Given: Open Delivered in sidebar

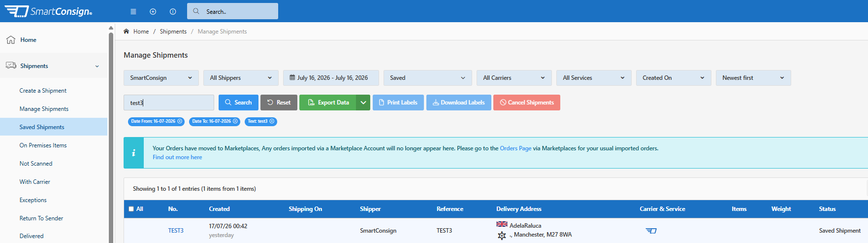Looking at the screenshot, I should coord(32,236).
